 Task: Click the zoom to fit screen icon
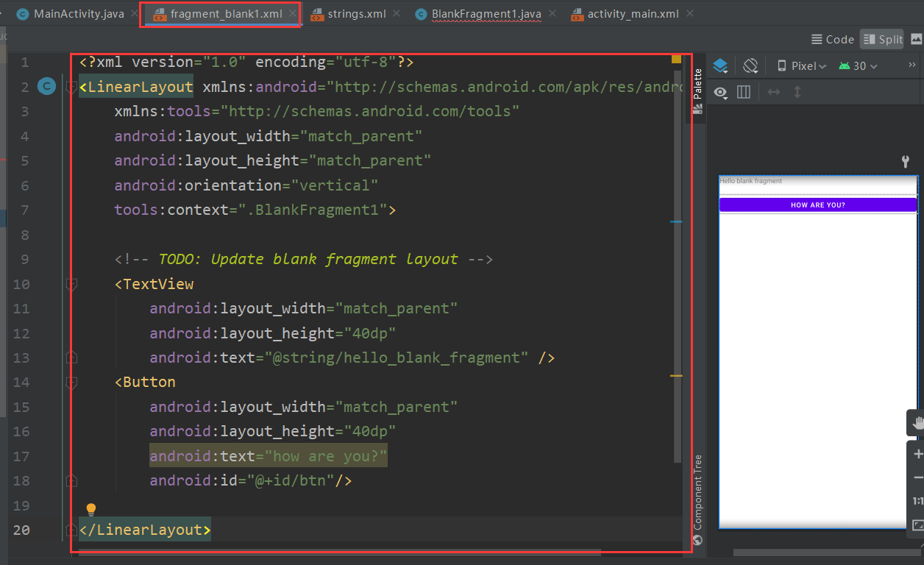tap(917, 525)
